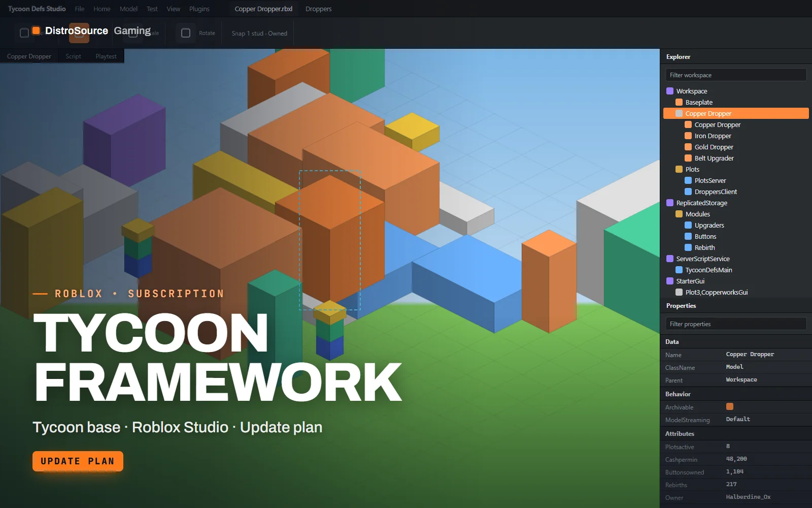The image size is (812, 508).
Task: Collapse the Attributes properties section
Action: [x=736, y=434]
